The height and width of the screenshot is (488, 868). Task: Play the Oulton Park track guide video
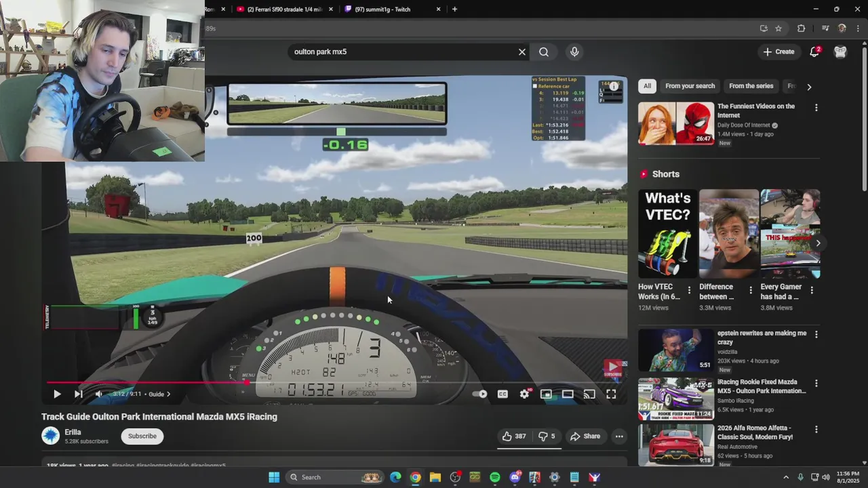click(57, 394)
